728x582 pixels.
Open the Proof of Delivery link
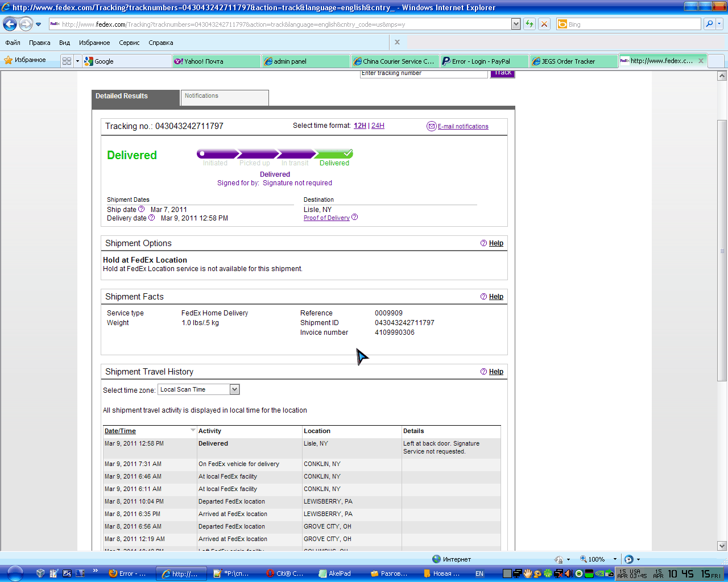(326, 218)
